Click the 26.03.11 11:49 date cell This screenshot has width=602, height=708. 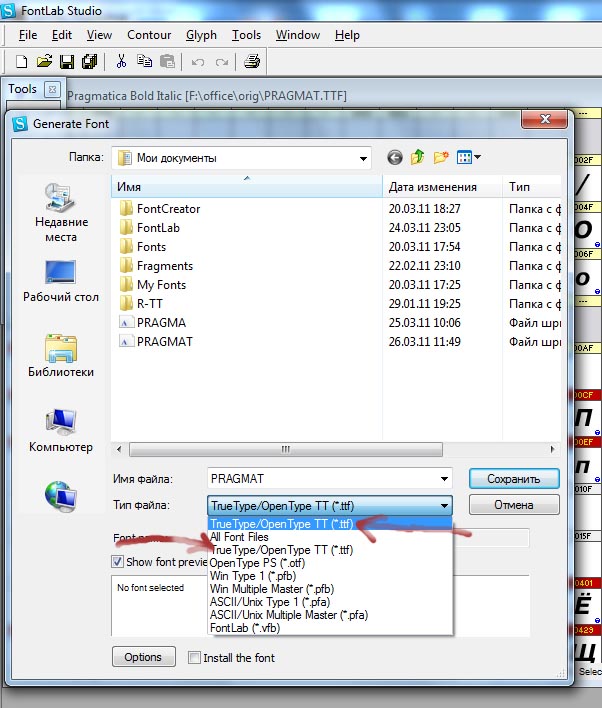425,342
